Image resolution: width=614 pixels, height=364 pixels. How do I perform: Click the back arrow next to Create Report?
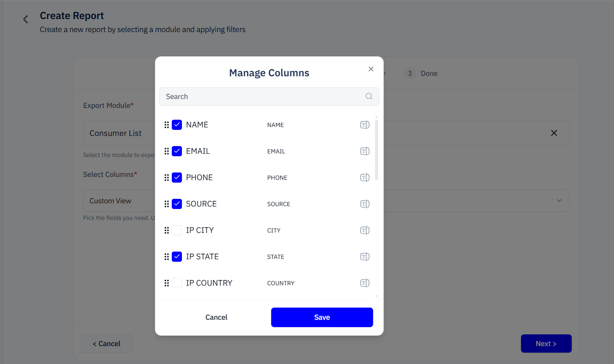(x=26, y=19)
